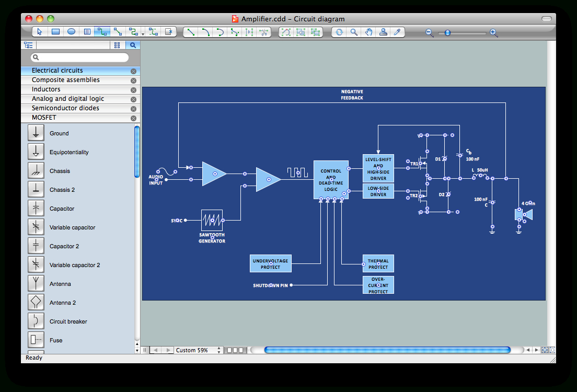Toggle the smart connector tool off
Viewport: 577px width, 392px height.
coord(102,32)
